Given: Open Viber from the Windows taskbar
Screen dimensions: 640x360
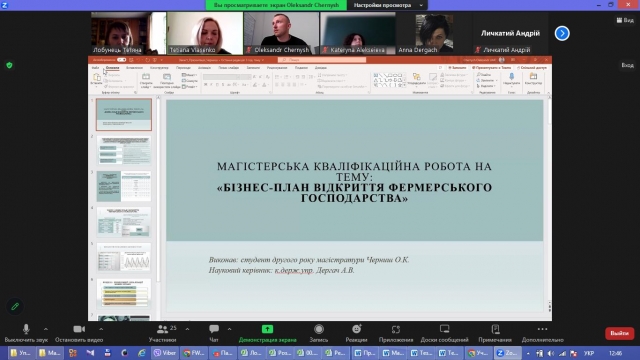Looking at the screenshot, I should point(164,353).
